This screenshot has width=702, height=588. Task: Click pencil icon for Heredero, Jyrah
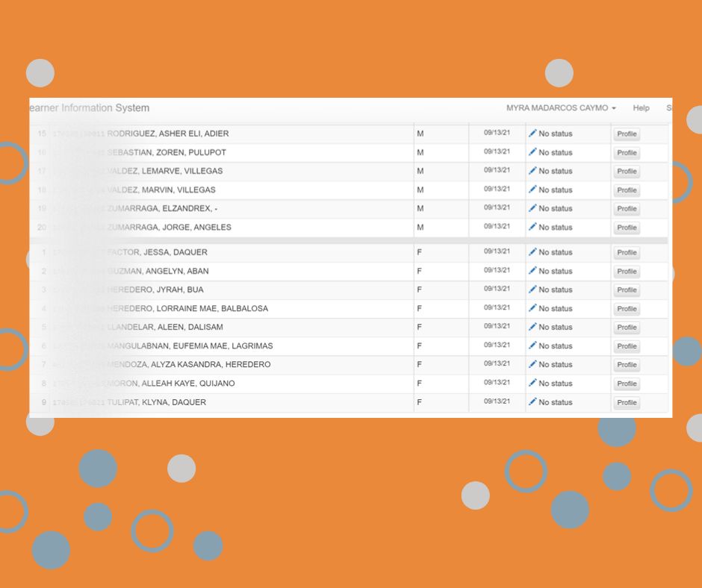coord(532,289)
